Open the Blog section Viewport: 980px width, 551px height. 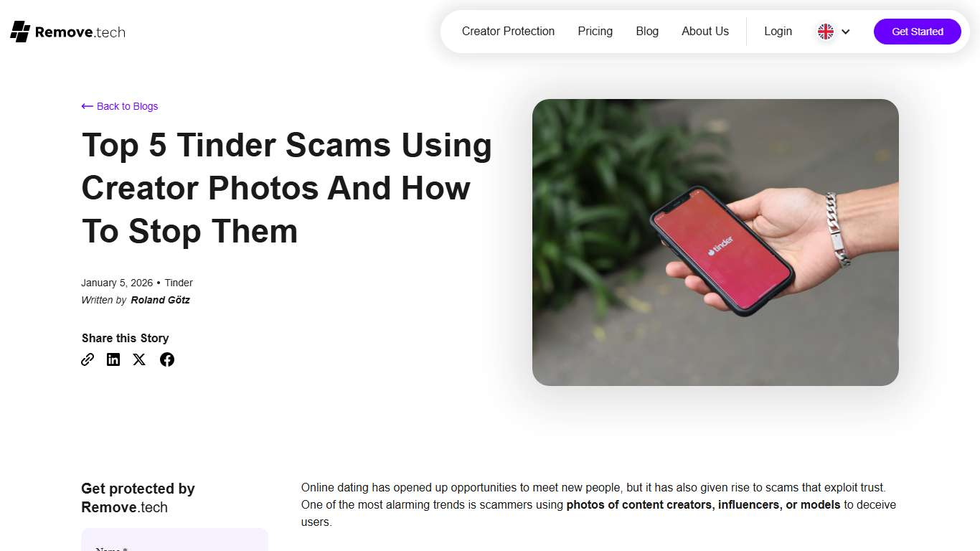tap(647, 32)
